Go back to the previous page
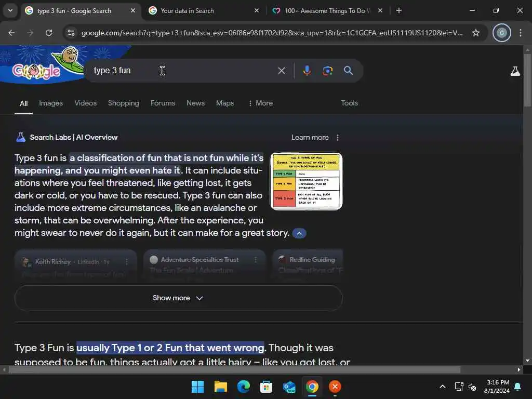This screenshot has height=399, width=532. tap(11, 33)
